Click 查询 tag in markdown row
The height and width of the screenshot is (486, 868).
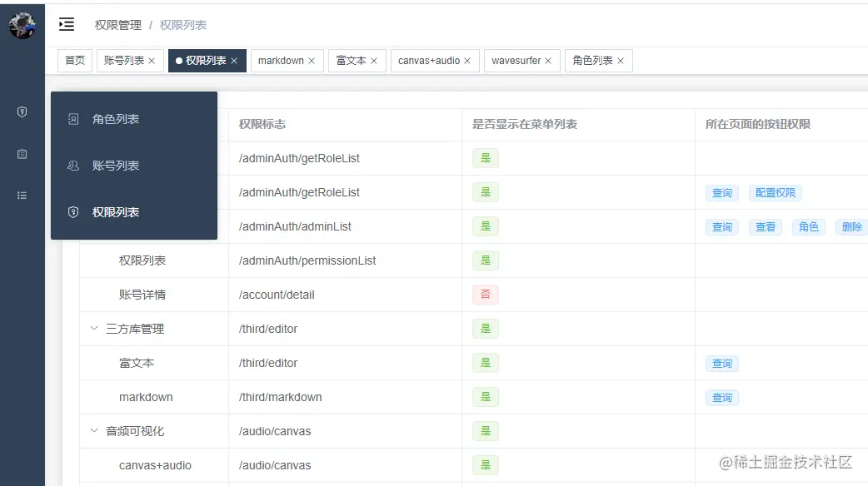point(722,398)
